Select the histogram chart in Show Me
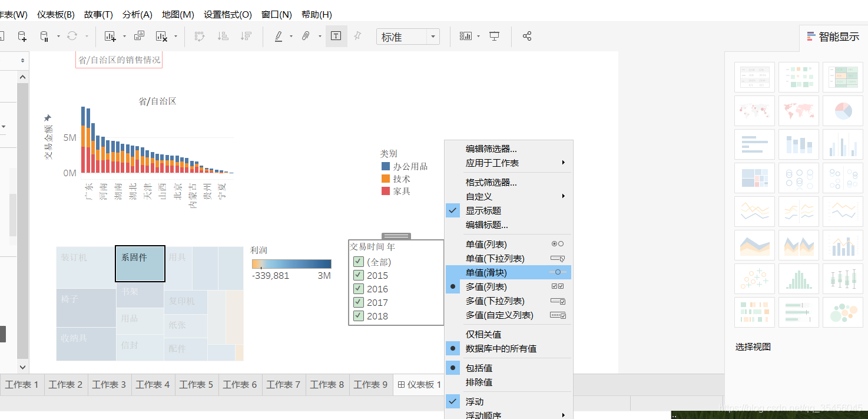This screenshot has height=419, width=868. click(x=799, y=278)
